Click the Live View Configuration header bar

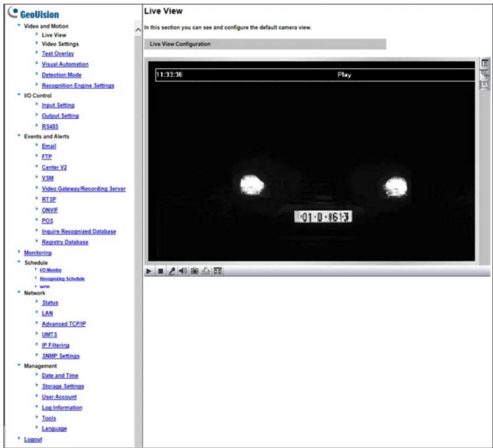click(x=265, y=44)
